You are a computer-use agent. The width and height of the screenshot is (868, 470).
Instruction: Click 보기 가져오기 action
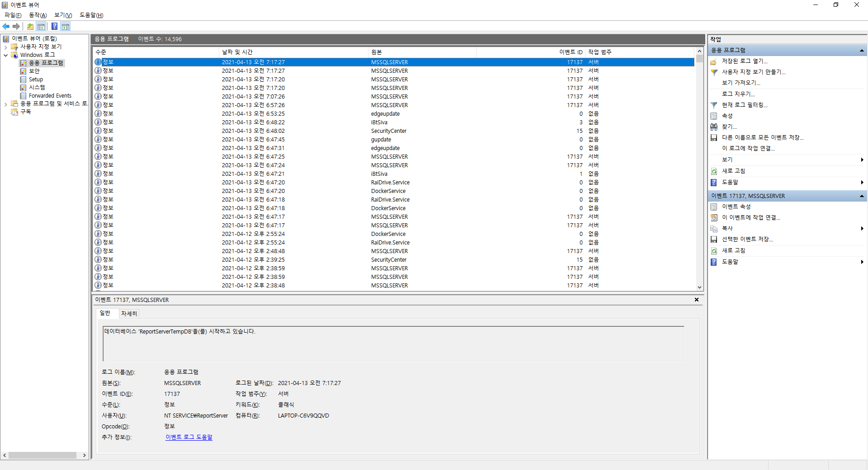click(x=741, y=83)
